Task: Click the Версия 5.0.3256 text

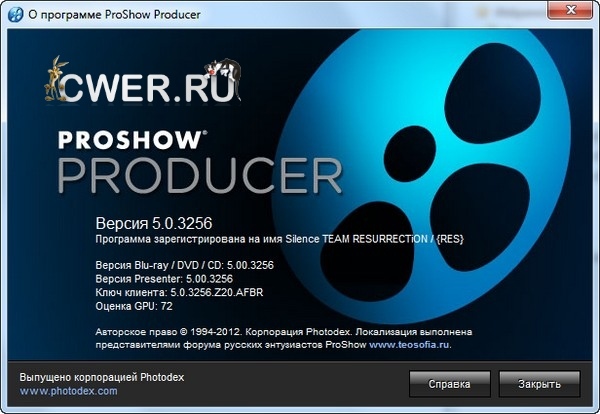Action: pos(154,223)
